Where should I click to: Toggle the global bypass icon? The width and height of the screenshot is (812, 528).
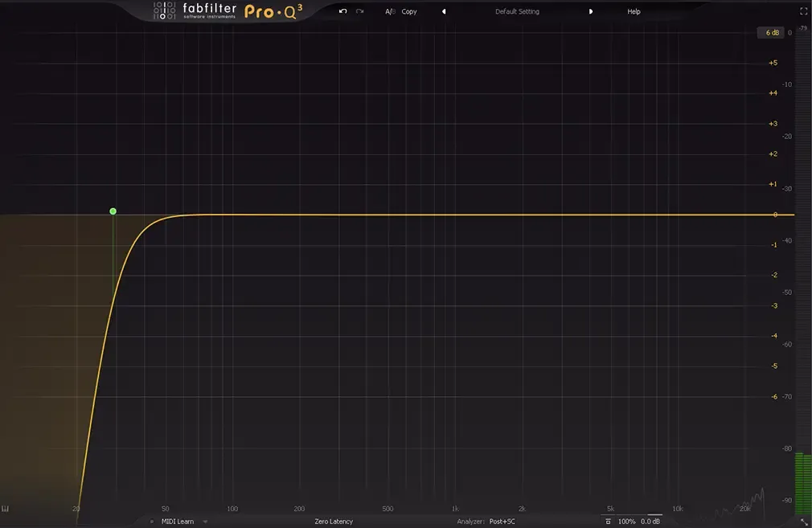pyautogui.click(x=608, y=522)
